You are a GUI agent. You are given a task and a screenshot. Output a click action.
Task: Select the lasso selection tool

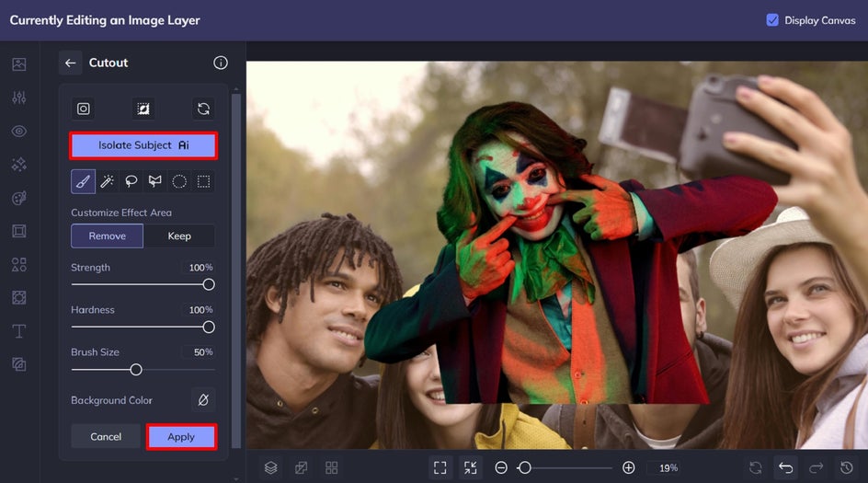(131, 181)
